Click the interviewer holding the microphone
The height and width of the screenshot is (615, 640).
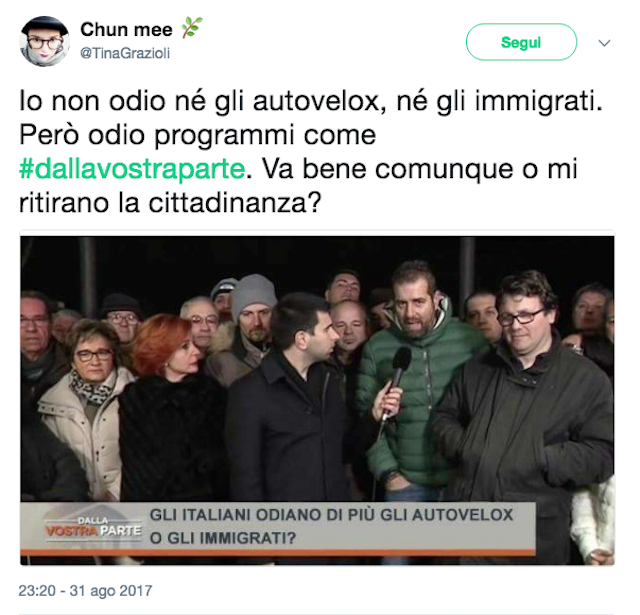tap(294, 400)
